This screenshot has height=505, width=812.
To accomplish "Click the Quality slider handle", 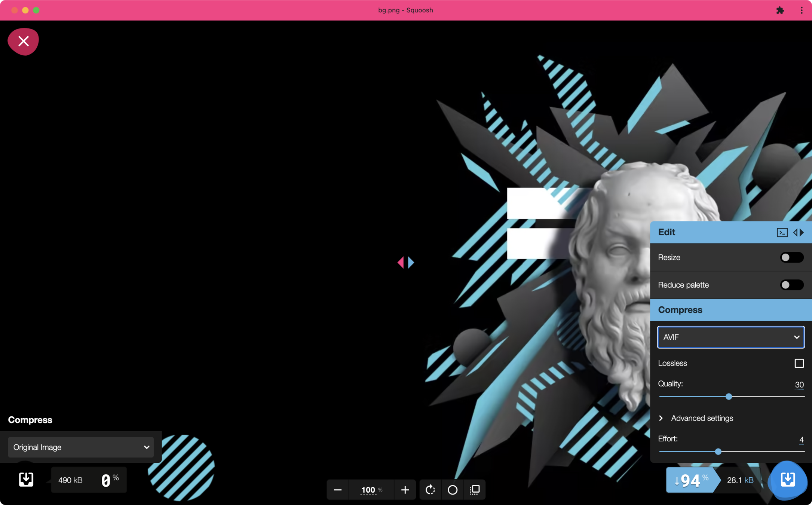I will click(x=729, y=397).
